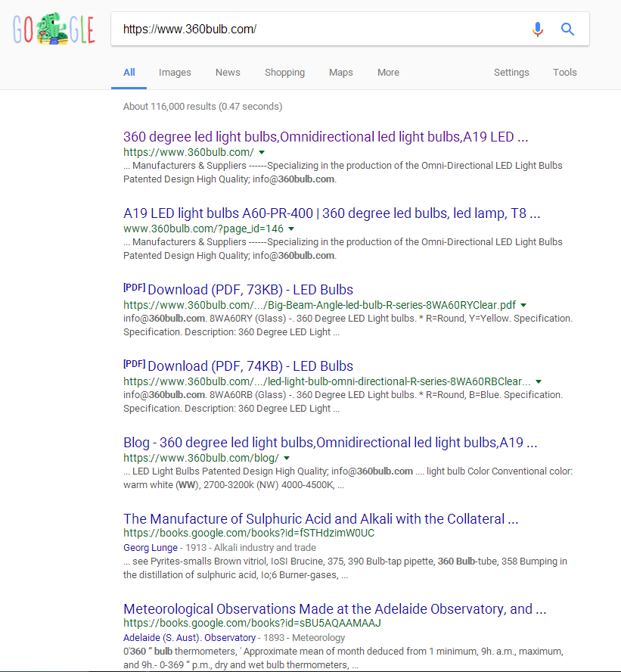Image resolution: width=621 pixels, height=672 pixels.
Task: Open the search Tools menu
Action: click(x=564, y=73)
